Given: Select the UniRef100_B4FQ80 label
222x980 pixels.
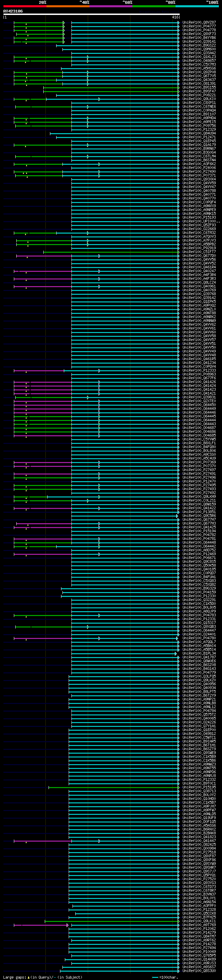Looking at the screenshot, I should (x=199, y=447).
